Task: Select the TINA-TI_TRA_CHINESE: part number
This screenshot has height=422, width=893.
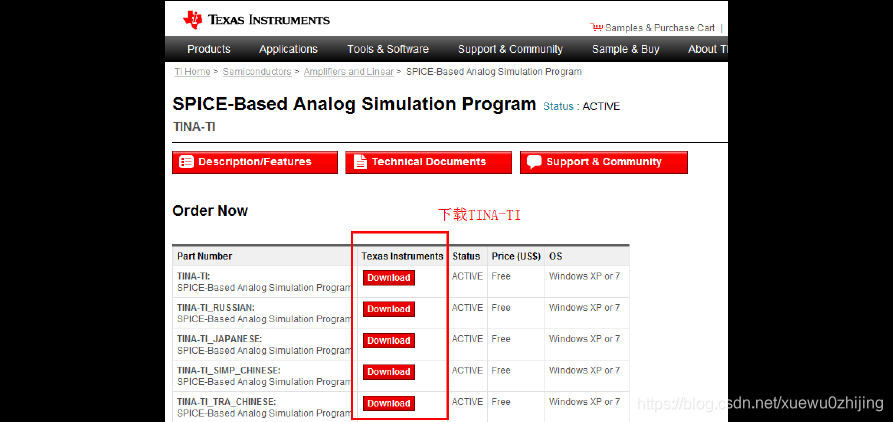Action: click(226, 401)
